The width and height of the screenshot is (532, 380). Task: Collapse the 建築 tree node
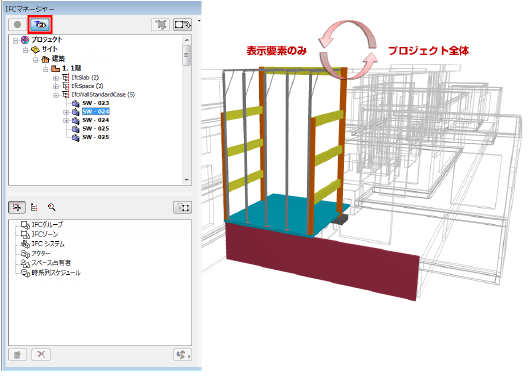click(36, 60)
